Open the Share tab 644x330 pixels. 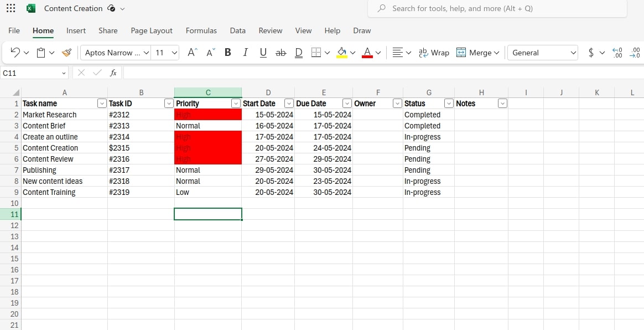[108, 30]
